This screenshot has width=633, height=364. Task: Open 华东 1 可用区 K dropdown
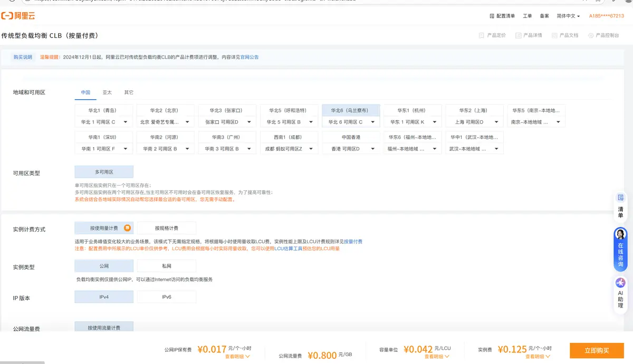click(x=413, y=122)
